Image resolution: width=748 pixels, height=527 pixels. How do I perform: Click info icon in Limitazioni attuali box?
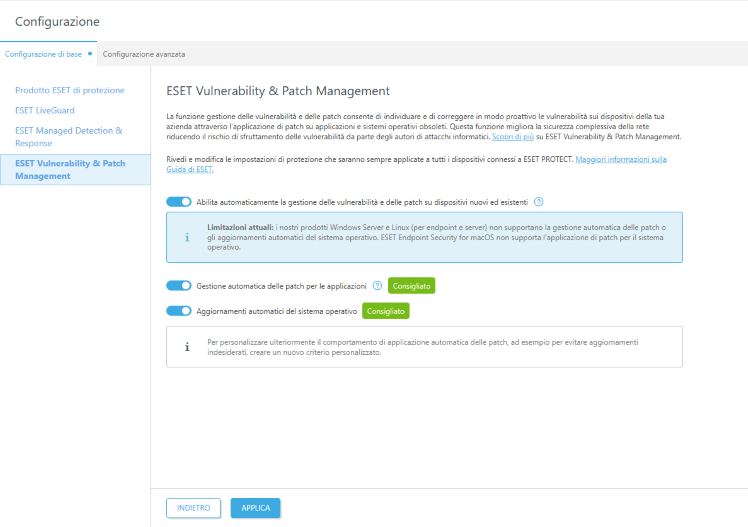(187, 237)
